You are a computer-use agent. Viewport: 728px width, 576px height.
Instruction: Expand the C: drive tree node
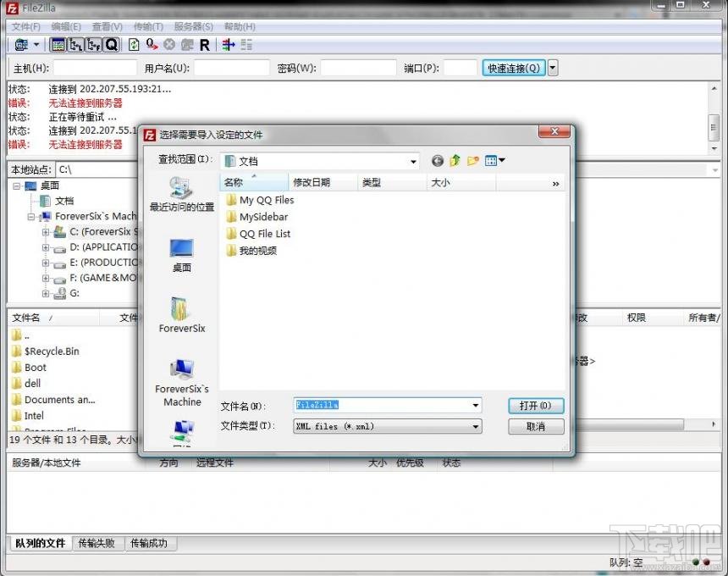click(x=46, y=232)
